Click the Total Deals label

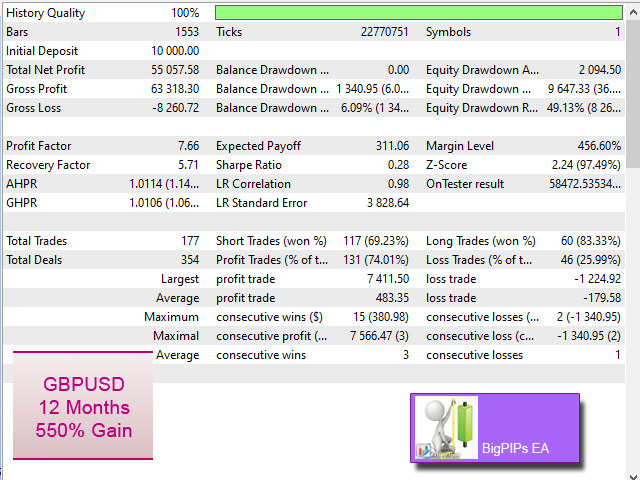tap(34, 260)
